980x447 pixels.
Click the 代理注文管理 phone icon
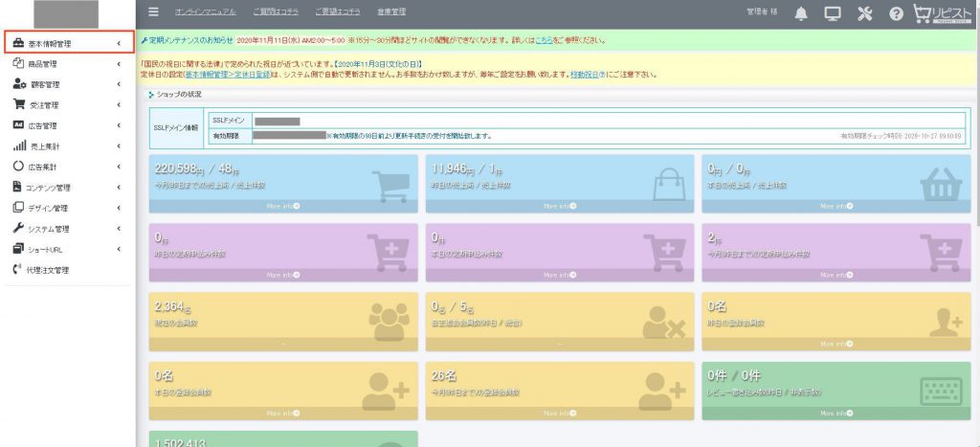[x=17, y=270]
